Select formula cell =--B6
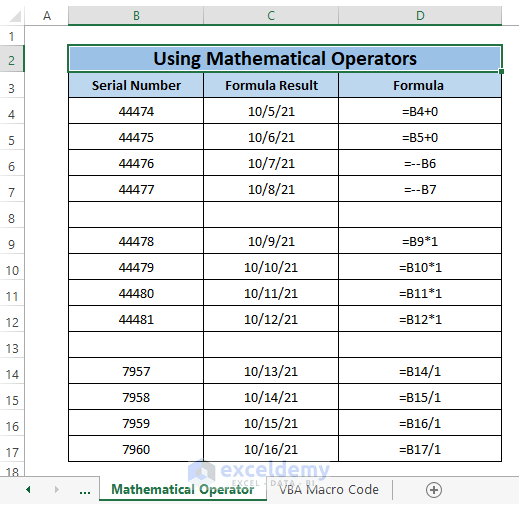 [420, 163]
